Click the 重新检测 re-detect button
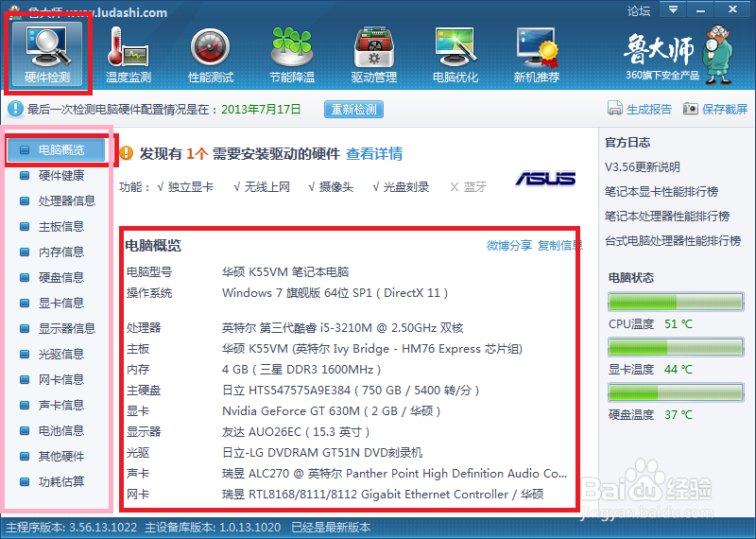 click(353, 109)
